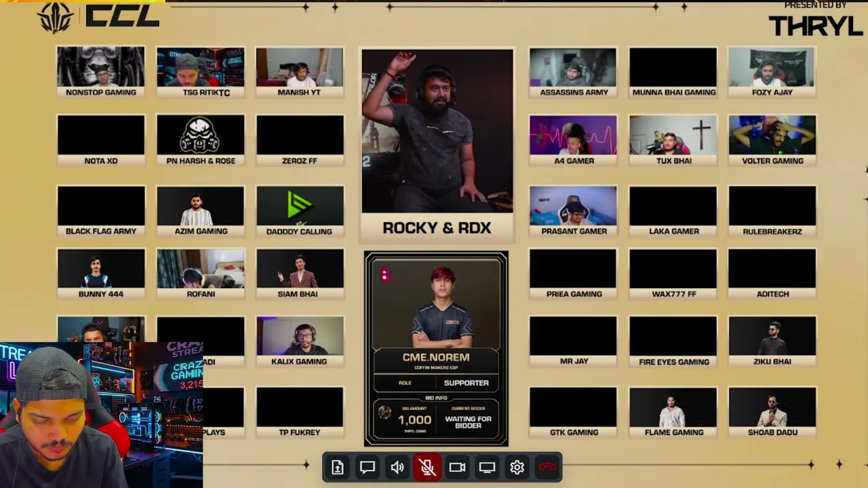Click the flag icon on CME.NOREM card
Image resolution: width=868 pixels, height=488 pixels.
[385, 275]
